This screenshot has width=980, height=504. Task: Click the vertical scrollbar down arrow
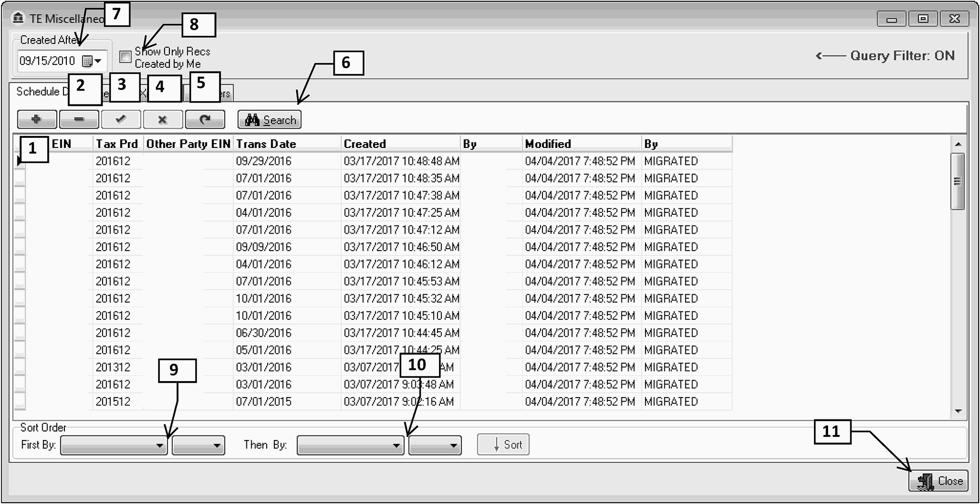(958, 411)
